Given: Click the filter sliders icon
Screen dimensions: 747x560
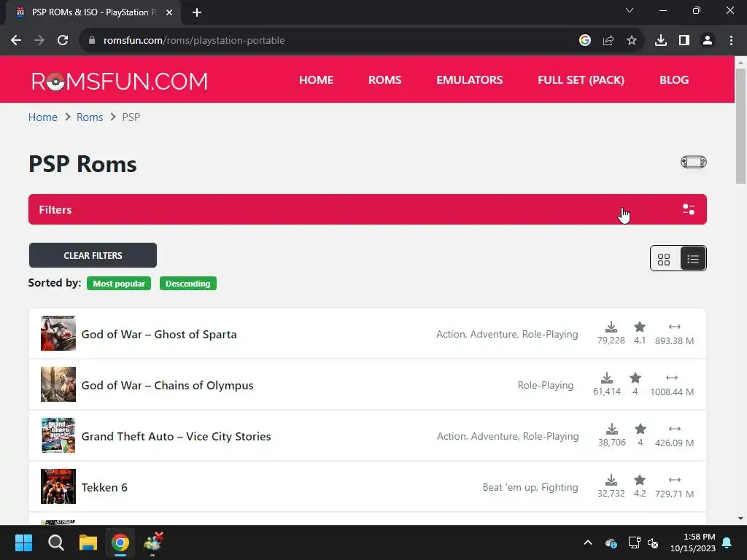Looking at the screenshot, I should pyautogui.click(x=689, y=209).
